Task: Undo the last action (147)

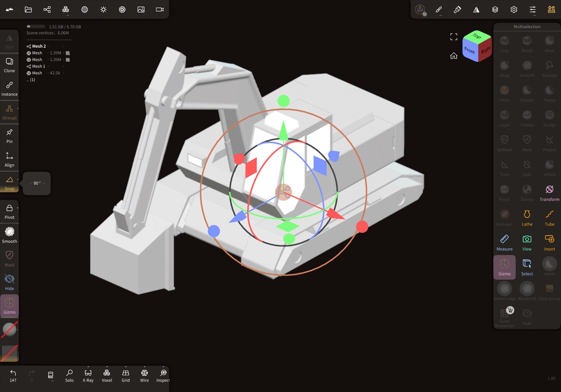Action: point(13,376)
